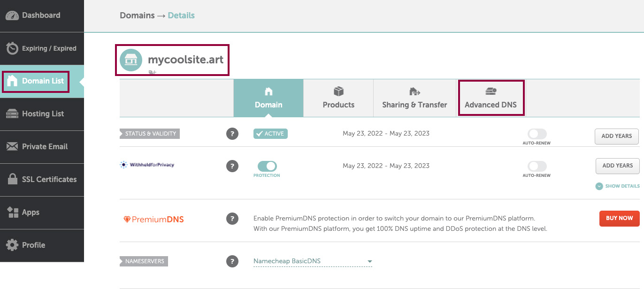Open the Nameservers Namecheap BasicDNS dropdown
The image size is (644, 289).
tap(313, 261)
